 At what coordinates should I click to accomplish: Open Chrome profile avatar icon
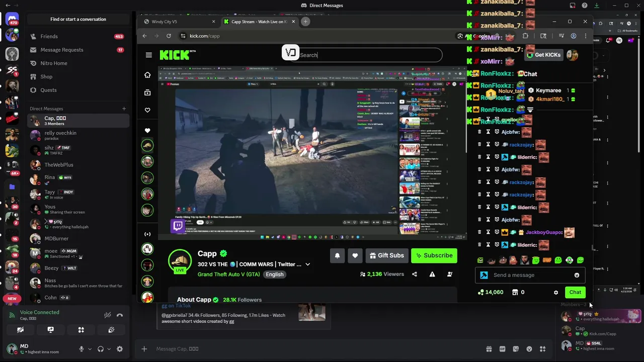[574, 36]
